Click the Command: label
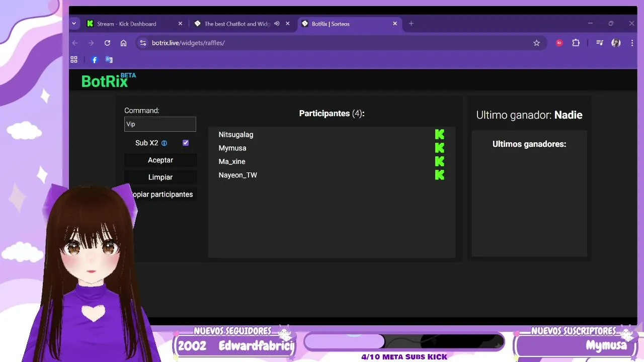The width and height of the screenshot is (644, 362). click(x=142, y=111)
